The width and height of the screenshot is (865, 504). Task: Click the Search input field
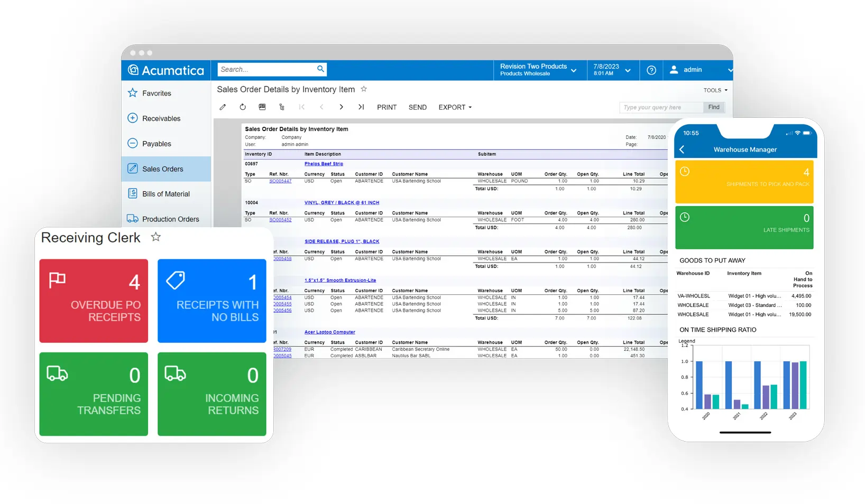click(272, 69)
